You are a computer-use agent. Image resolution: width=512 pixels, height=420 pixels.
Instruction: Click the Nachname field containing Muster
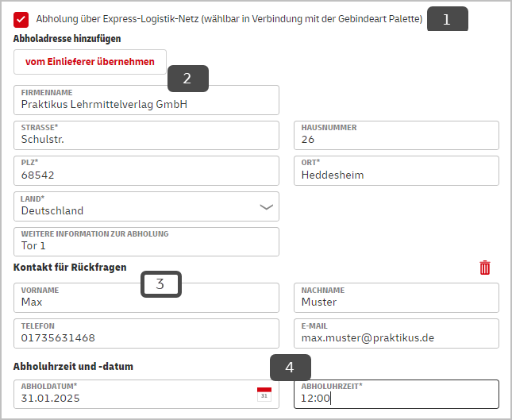click(x=396, y=298)
